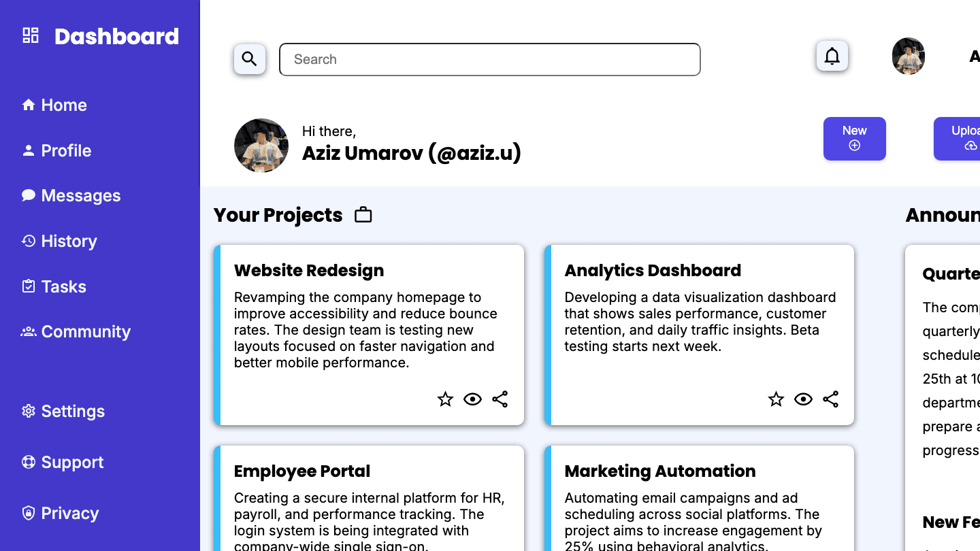
Task: Toggle watch eye on Website Redesign
Action: (x=472, y=399)
